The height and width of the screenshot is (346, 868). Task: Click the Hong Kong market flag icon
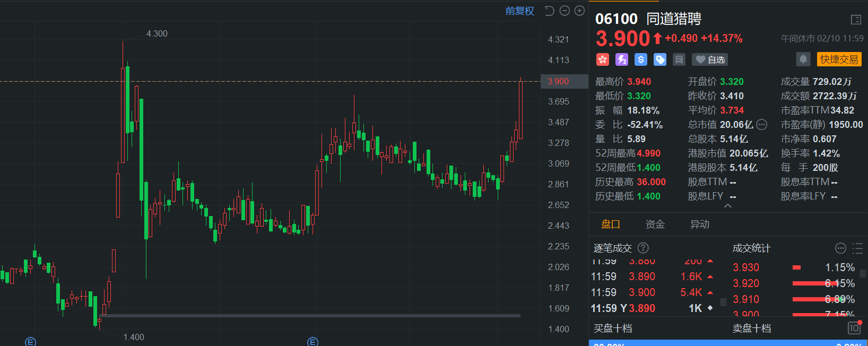point(602,59)
